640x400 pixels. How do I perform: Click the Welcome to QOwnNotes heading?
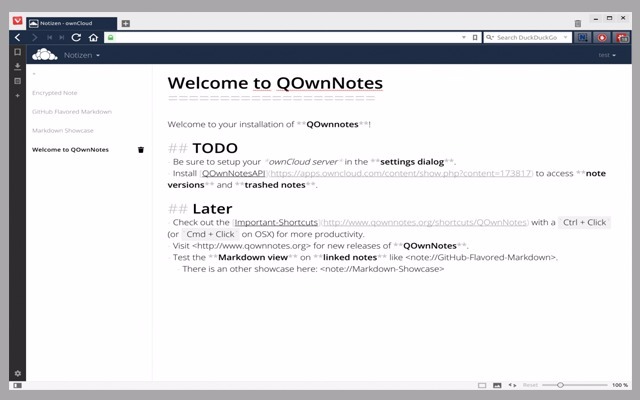pos(275,83)
